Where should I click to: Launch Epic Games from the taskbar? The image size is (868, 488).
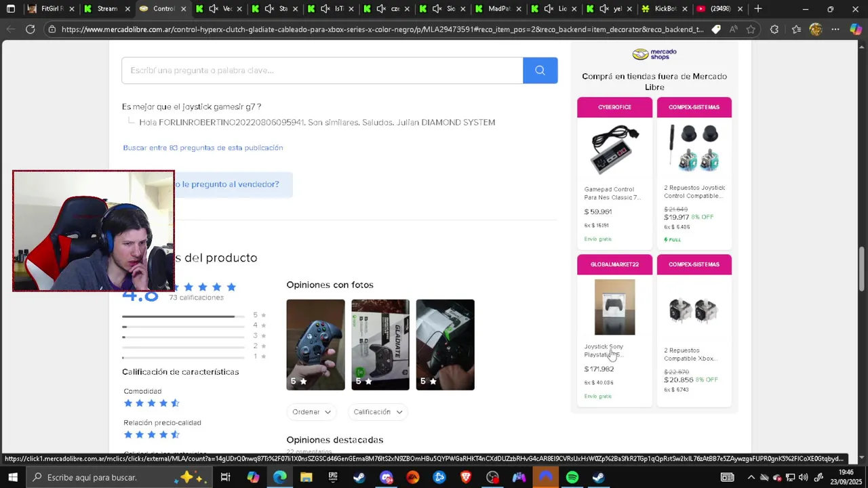tap(333, 477)
